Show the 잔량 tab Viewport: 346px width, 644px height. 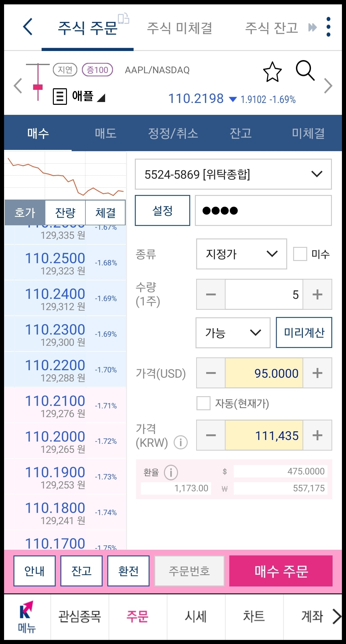click(x=65, y=212)
